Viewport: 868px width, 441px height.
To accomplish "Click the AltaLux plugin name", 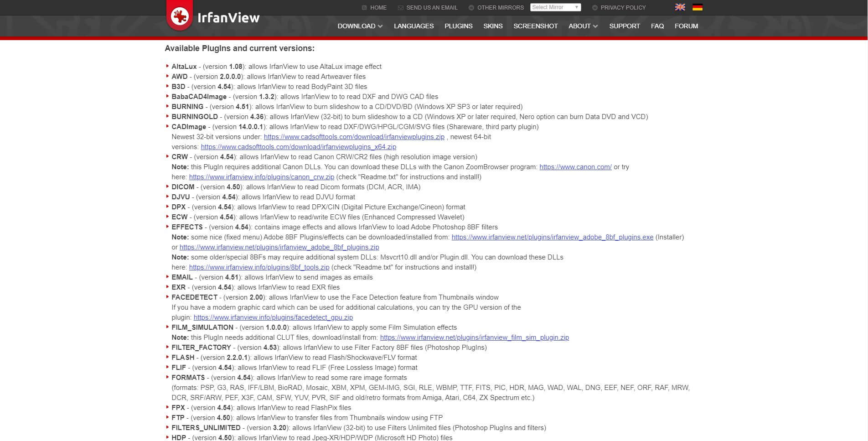I will point(184,67).
